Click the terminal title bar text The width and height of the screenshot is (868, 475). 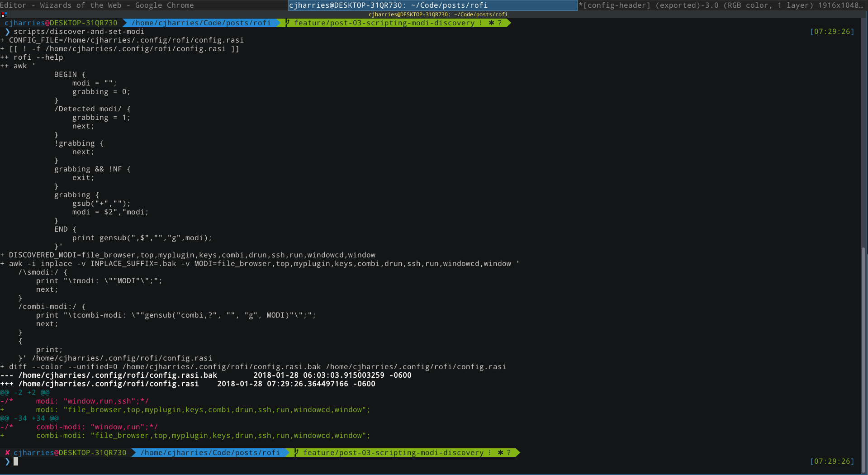438,14
